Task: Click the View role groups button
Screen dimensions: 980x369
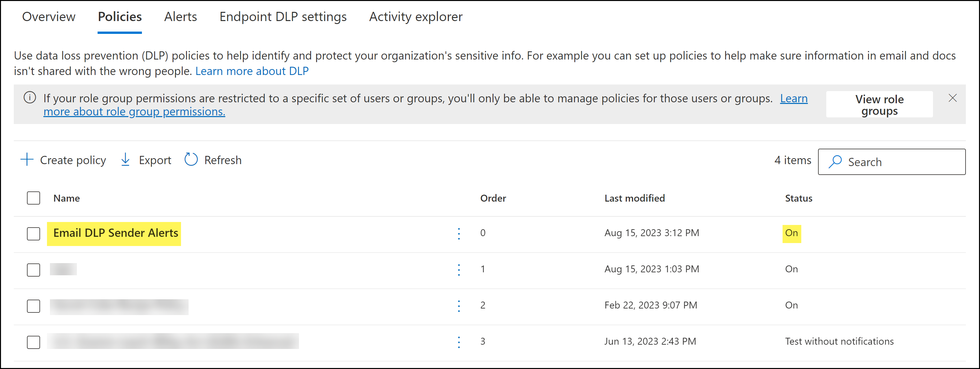Action: coord(879,105)
